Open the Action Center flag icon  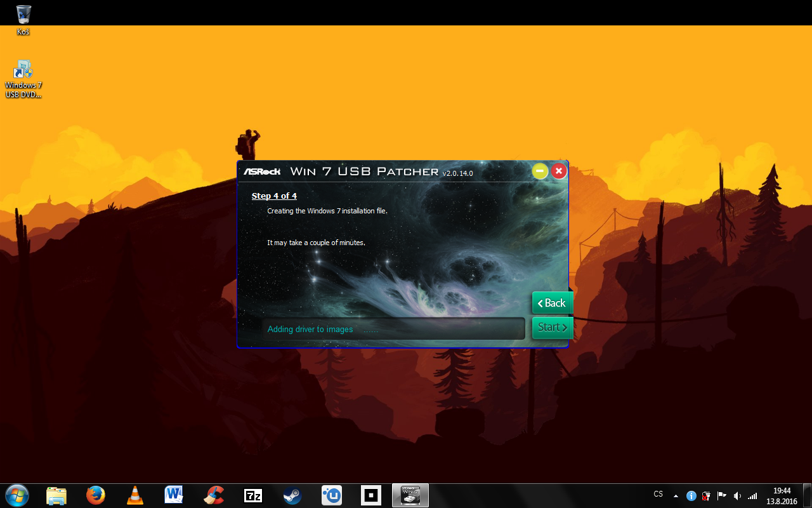[722, 496]
